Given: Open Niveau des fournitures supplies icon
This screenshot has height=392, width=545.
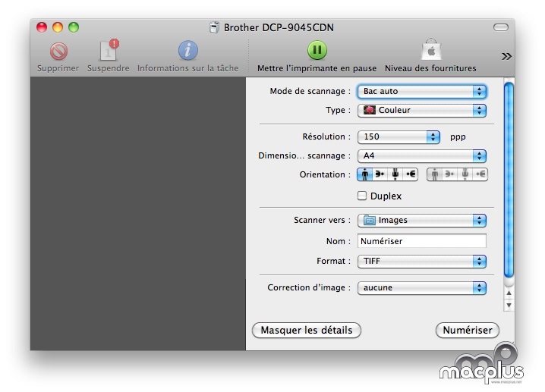Looking at the screenshot, I should [431, 49].
